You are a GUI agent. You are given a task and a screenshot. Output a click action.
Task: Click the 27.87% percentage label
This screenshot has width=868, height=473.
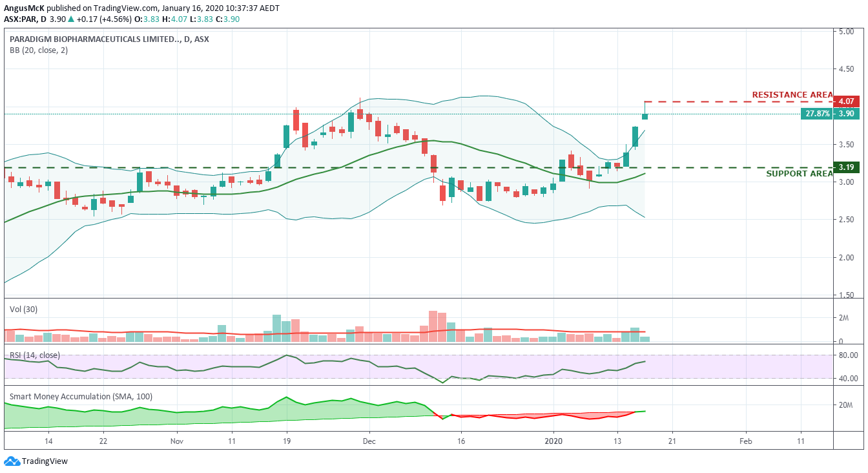pyautogui.click(x=817, y=114)
